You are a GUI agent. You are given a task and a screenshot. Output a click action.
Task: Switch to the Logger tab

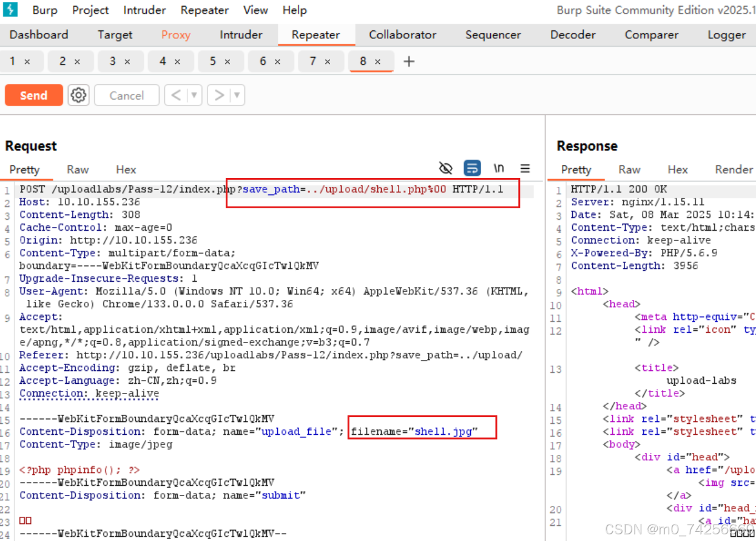coord(726,35)
